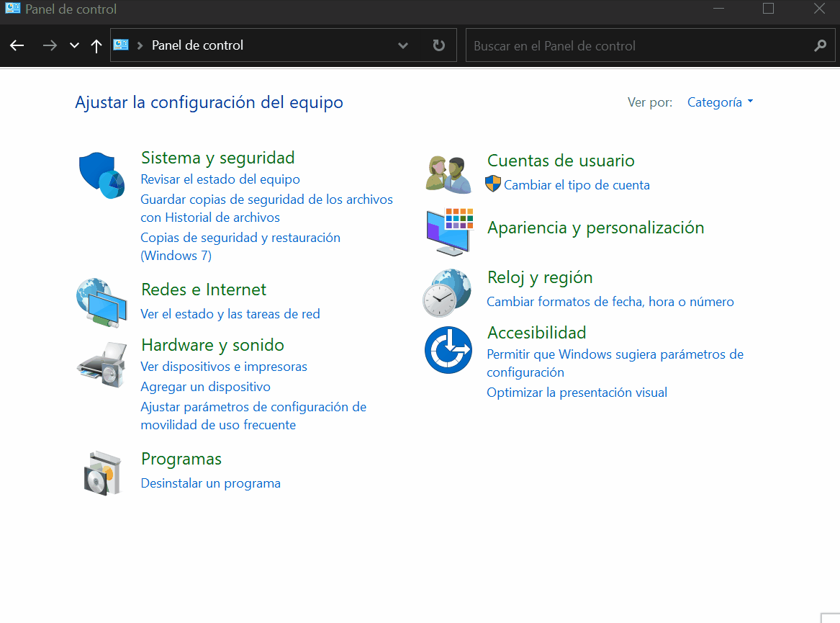Open the Cuentas de usuario people icon

(448, 174)
